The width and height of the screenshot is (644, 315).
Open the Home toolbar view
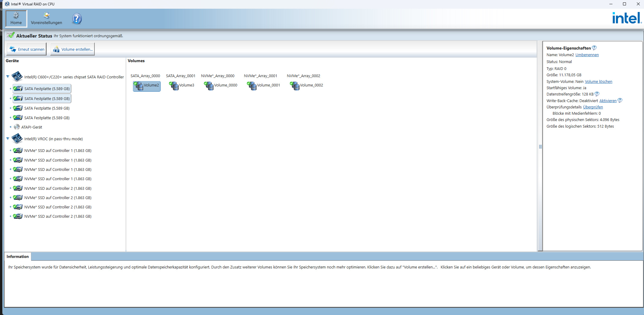point(16,19)
